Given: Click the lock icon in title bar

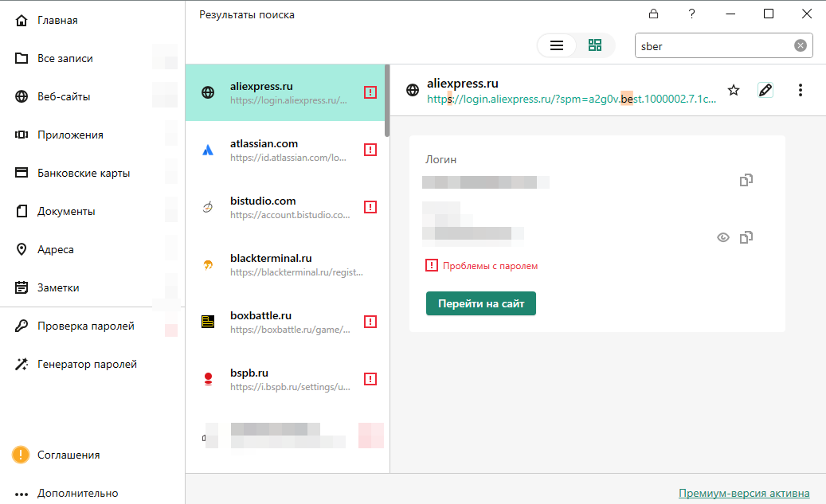Looking at the screenshot, I should pyautogui.click(x=654, y=14).
